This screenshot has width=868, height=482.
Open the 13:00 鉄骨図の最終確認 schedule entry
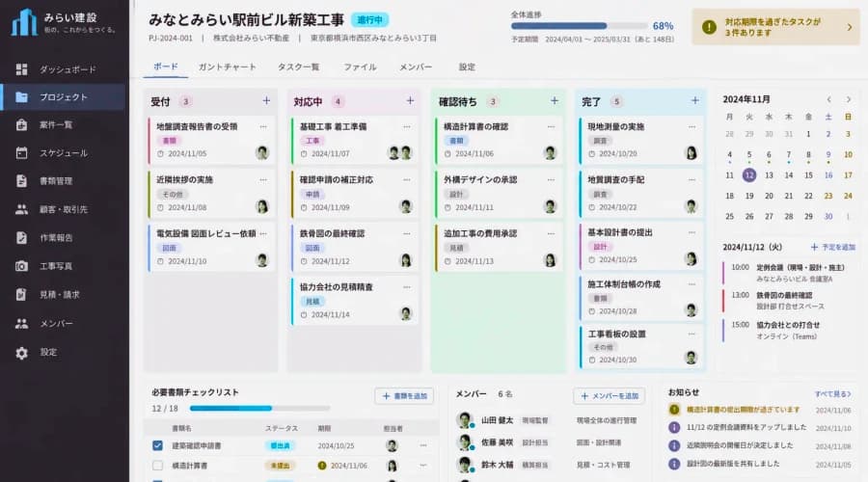(789, 301)
